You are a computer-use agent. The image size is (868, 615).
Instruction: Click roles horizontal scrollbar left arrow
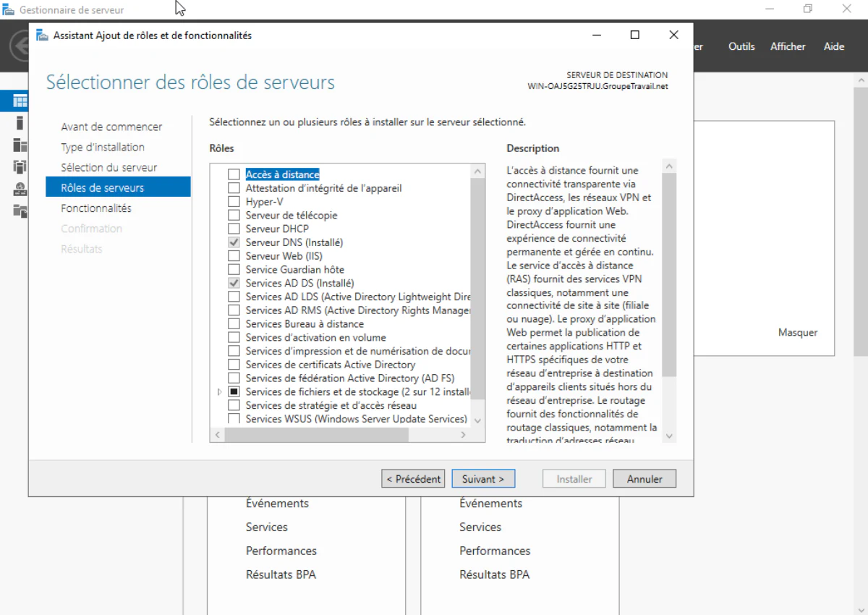click(218, 435)
